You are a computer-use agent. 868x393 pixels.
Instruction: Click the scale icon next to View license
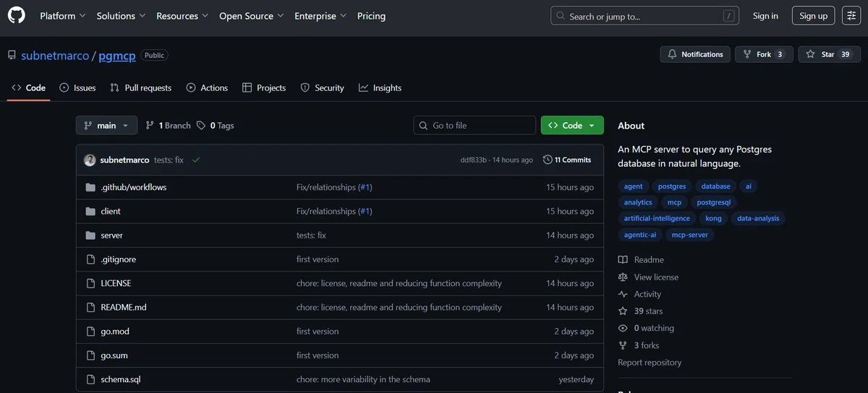point(623,277)
